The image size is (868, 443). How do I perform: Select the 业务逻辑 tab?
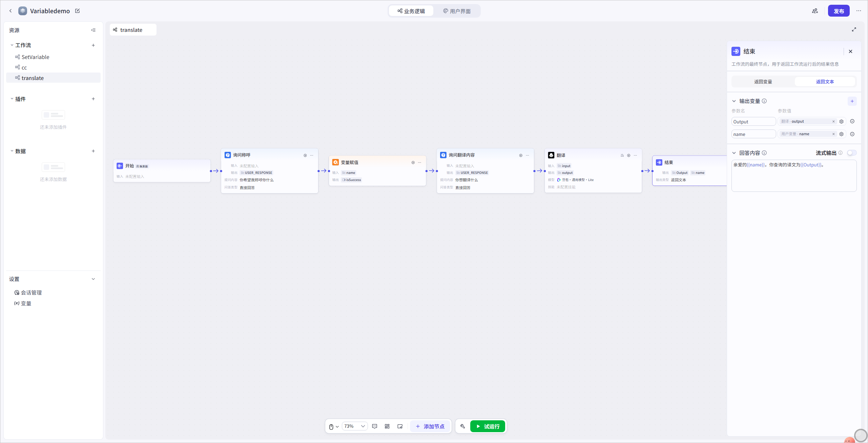click(411, 11)
